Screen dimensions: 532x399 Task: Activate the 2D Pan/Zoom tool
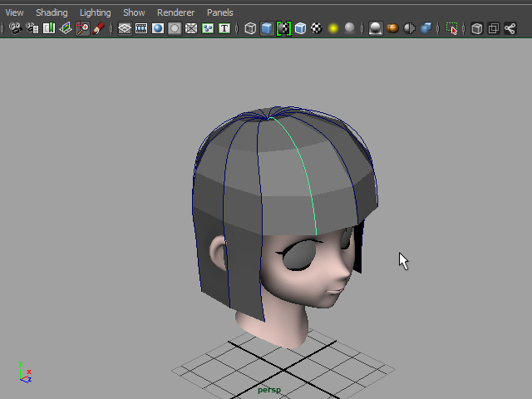click(x=82, y=28)
